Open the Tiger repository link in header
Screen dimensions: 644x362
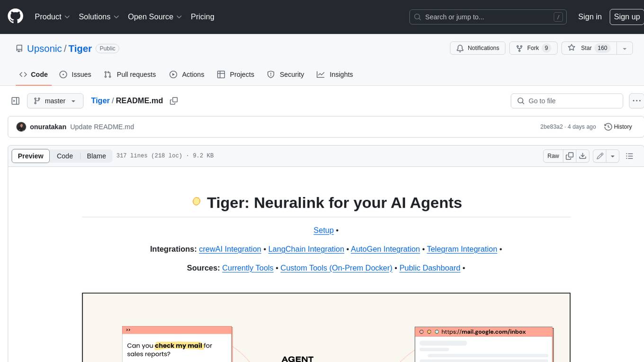[80, 48]
